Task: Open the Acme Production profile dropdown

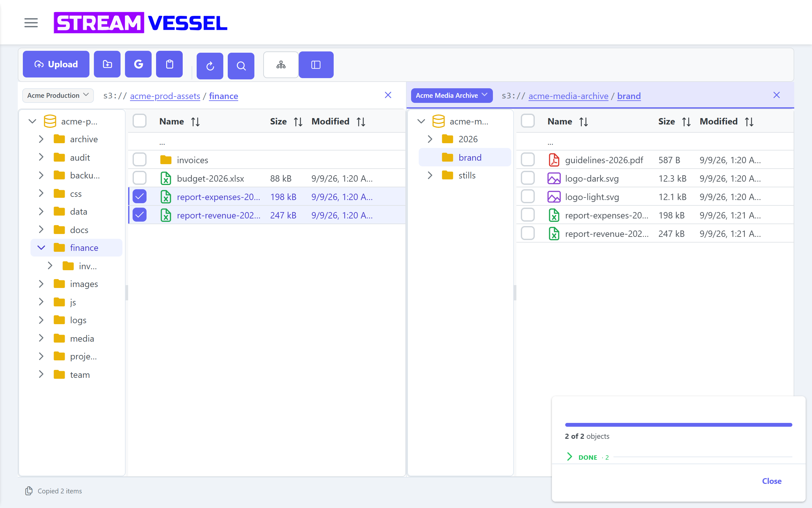Action: (x=58, y=96)
